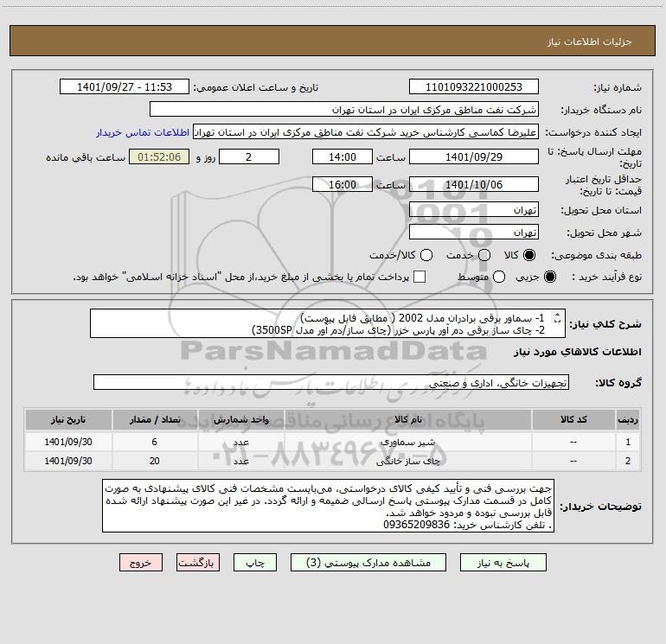Select the متوسط purchase type radio
The width and height of the screenshot is (666, 644).
(499, 277)
